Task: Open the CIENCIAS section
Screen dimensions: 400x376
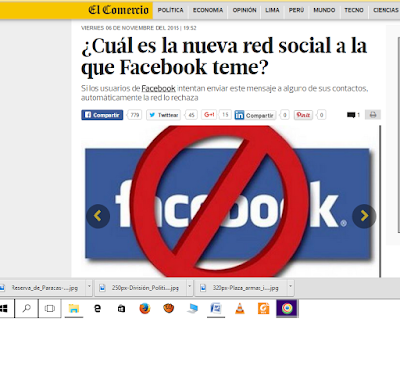Action: pos(386,10)
